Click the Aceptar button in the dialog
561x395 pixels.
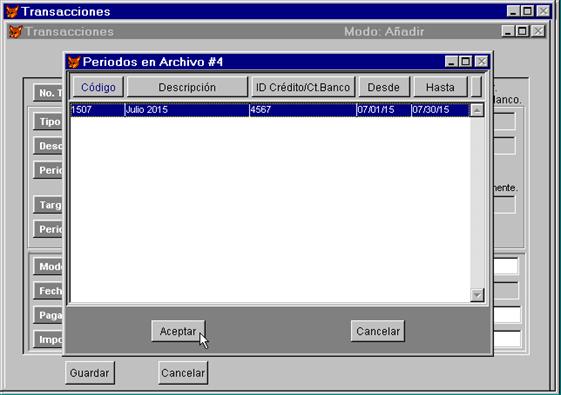pyautogui.click(x=178, y=331)
